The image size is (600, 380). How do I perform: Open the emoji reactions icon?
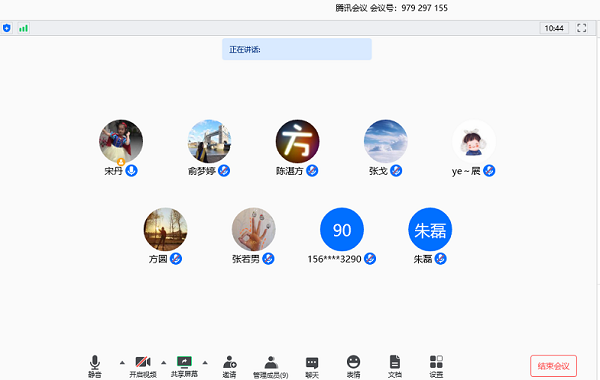pos(353,362)
